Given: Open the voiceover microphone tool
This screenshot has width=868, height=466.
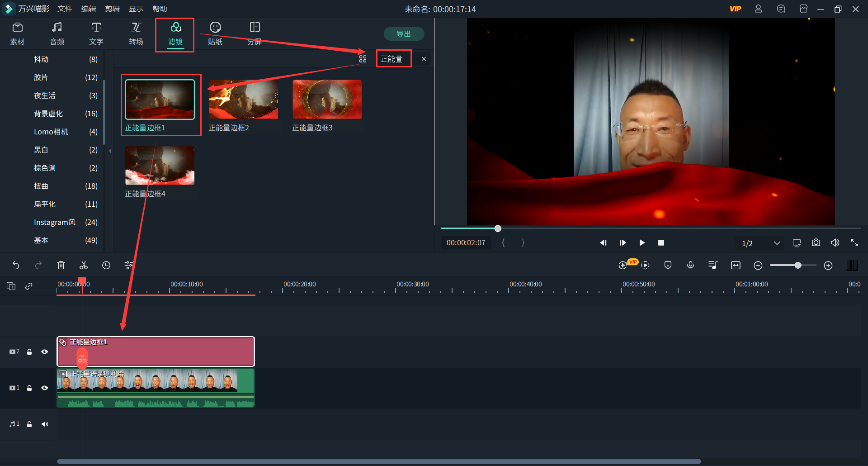Looking at the screenshot, I should (x=690, y=266).
